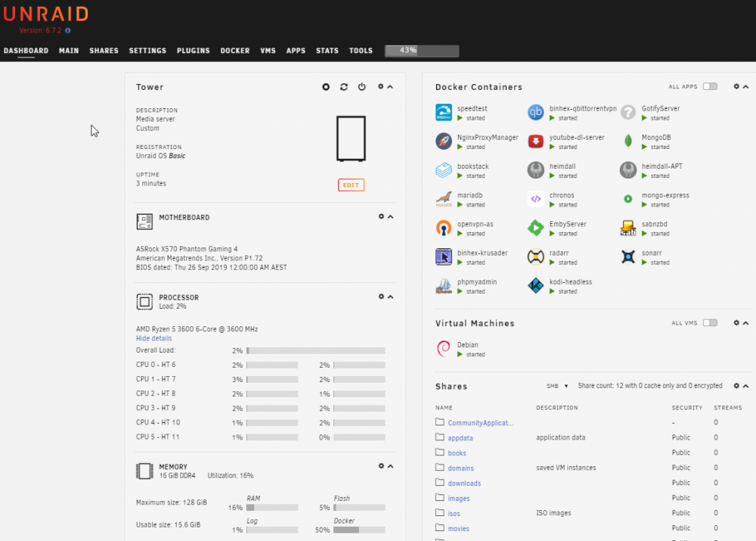The width and height of the screenshot is (756, 541).
Task: Open the Docker Containers settings gear
Action: point(736,86)
